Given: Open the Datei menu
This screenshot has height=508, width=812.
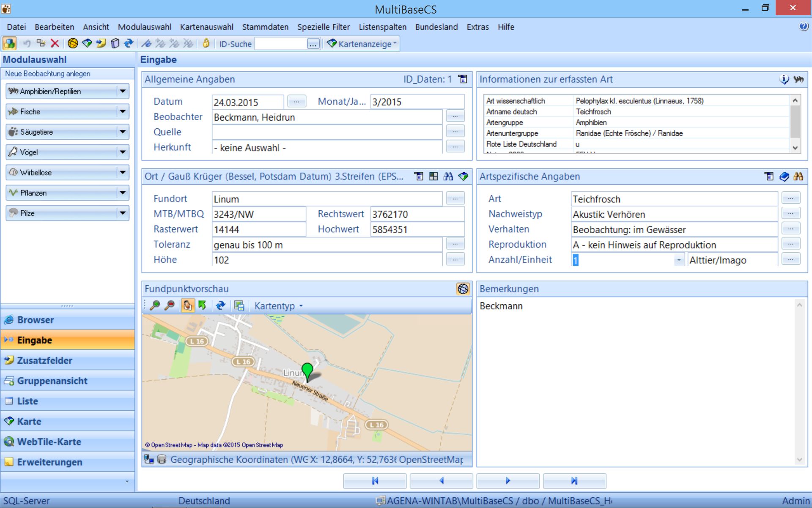Looking at the screenshot, I should click(x=16, y=27).
